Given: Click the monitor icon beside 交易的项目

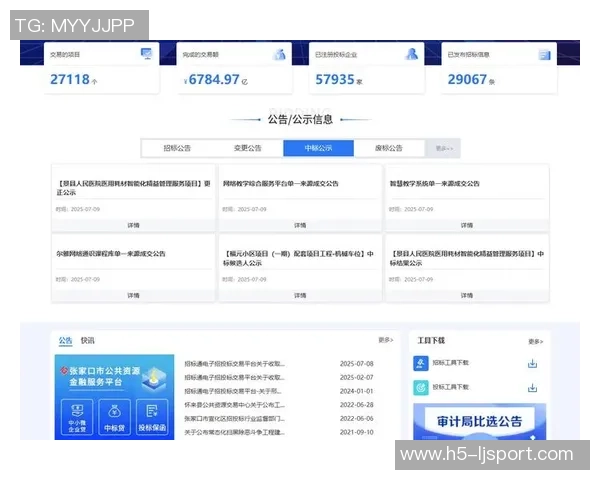Looking at the screenshot, I should point(147,54).
